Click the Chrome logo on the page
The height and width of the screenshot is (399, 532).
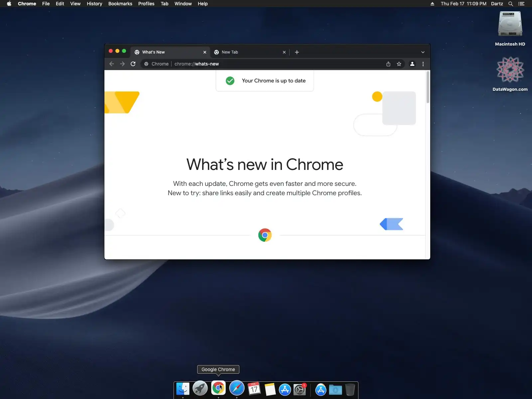pos(265,235)
